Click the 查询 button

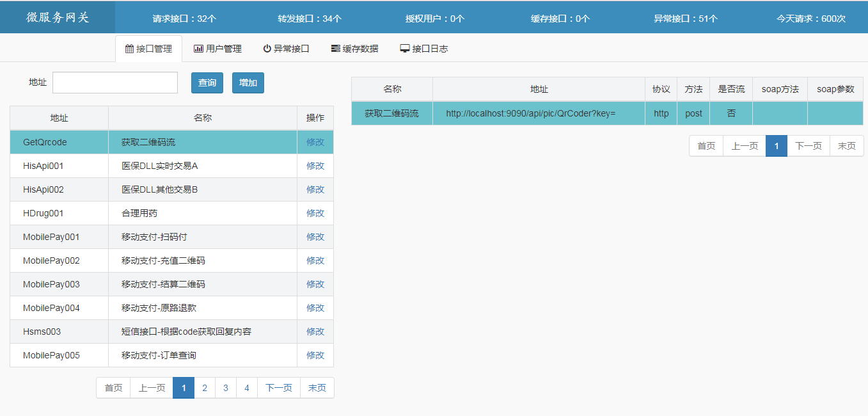(207, 83)
